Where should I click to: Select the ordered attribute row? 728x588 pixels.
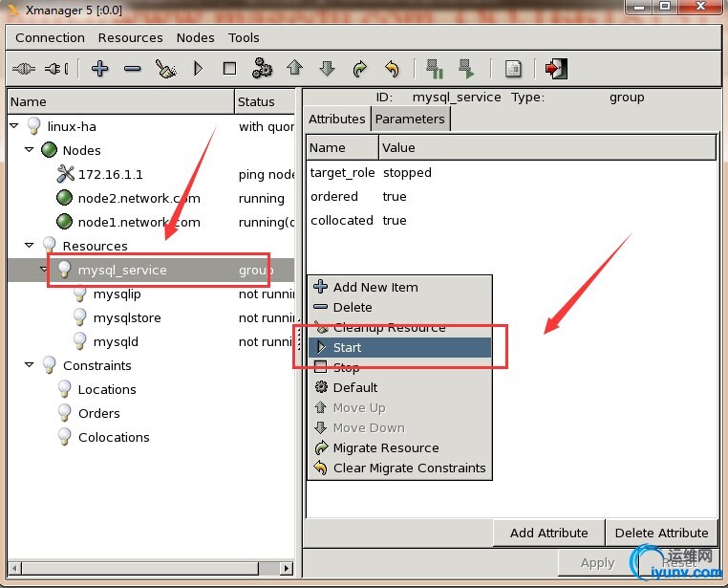[x=512, y=196]
